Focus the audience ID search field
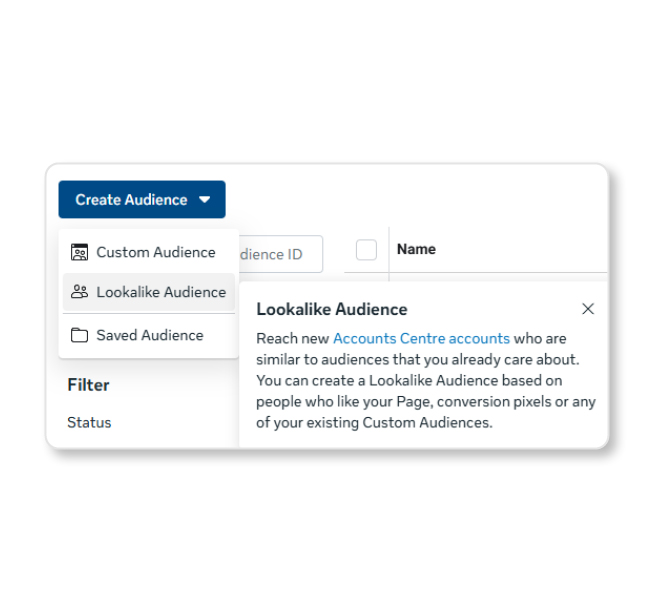This screenshot has width=654, height=612. pyautogui.click(x=281, y=254)
